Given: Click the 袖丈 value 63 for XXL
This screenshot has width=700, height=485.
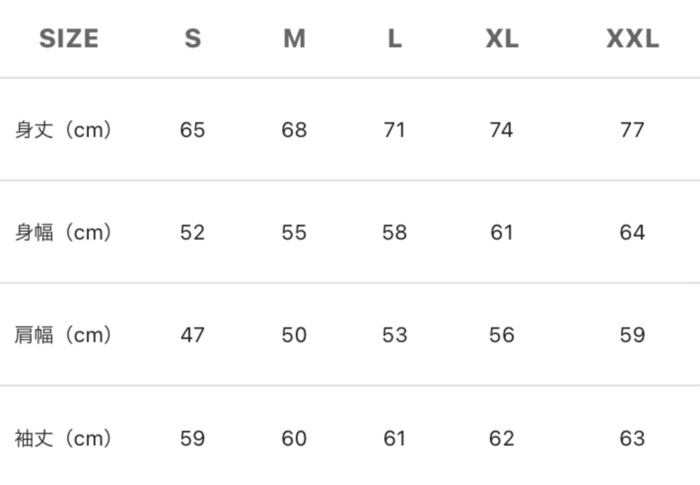Looking at the screenshot, I should (632, 438).
